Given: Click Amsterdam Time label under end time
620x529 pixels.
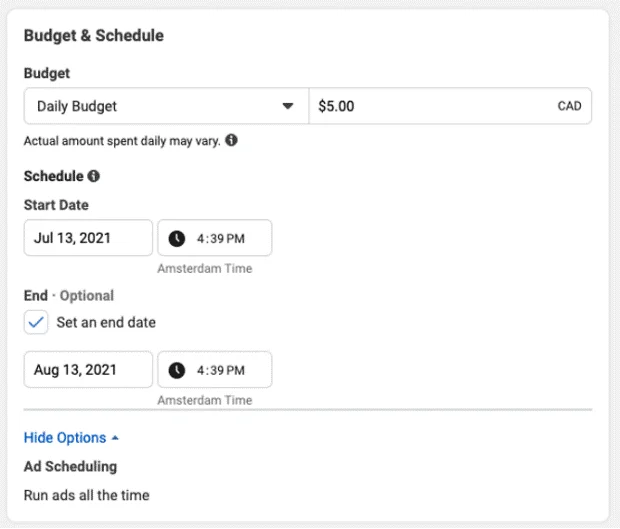Looking at the screenshot, I should (205, 400).
